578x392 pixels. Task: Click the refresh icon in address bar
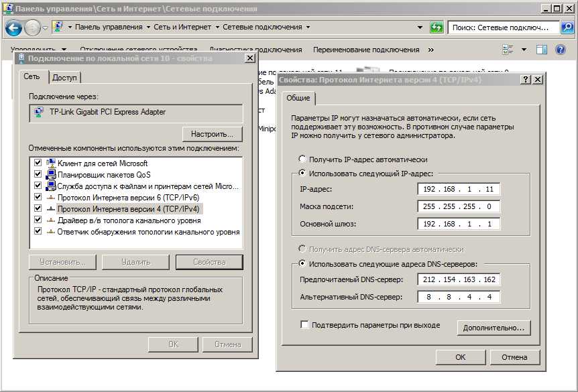coord(437,27)
